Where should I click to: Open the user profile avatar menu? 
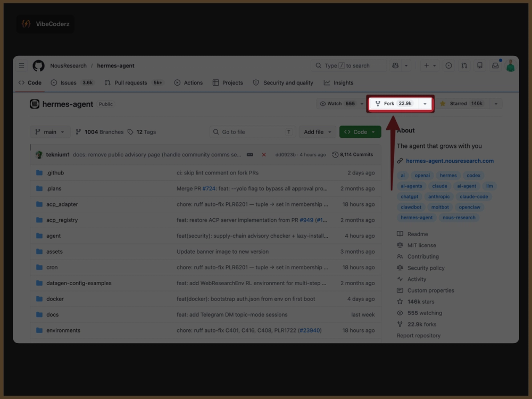(x=511, y=65)
